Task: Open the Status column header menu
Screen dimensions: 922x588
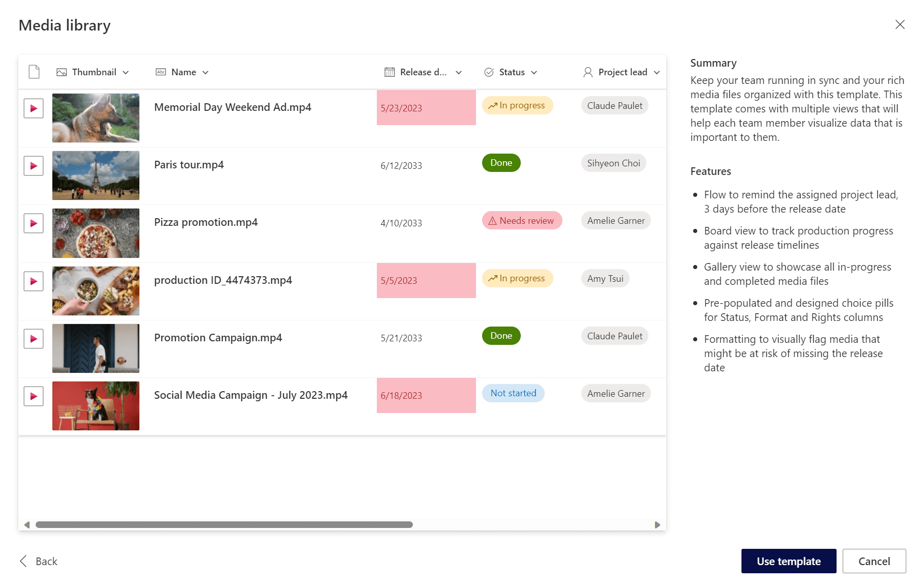Action: tap(534, 72)
